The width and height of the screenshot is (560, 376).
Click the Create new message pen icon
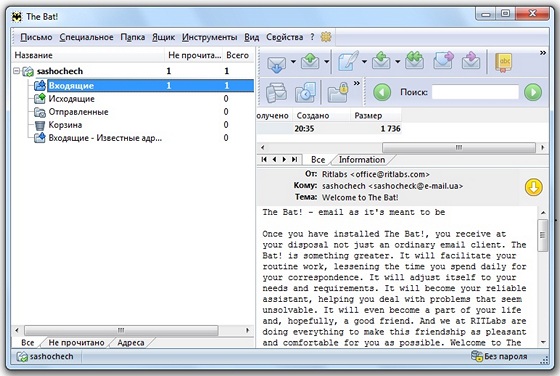pos(348,61)
